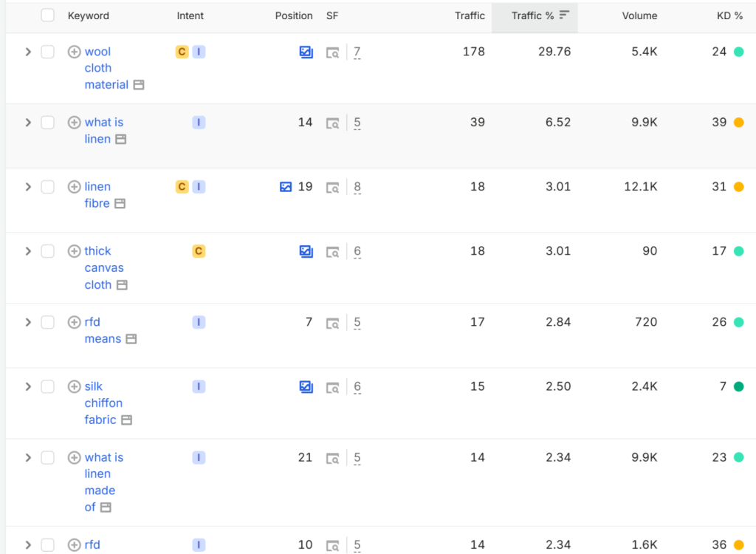
Task: Open SERP icon in what is linen made of row
Action: pyautogui.click(x=333, y=458)
